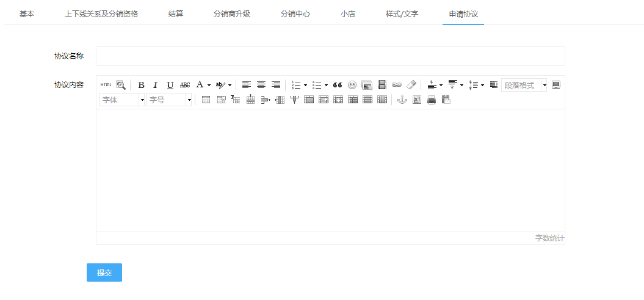
Task: Click the 提交 submit button
Action: coord(104,273)
